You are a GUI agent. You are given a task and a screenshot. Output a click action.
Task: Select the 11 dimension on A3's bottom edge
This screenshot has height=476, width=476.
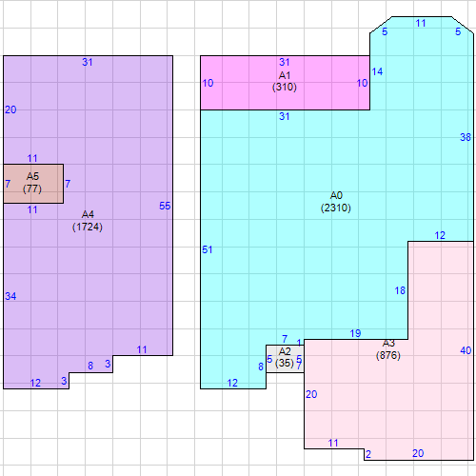[333, 443]
